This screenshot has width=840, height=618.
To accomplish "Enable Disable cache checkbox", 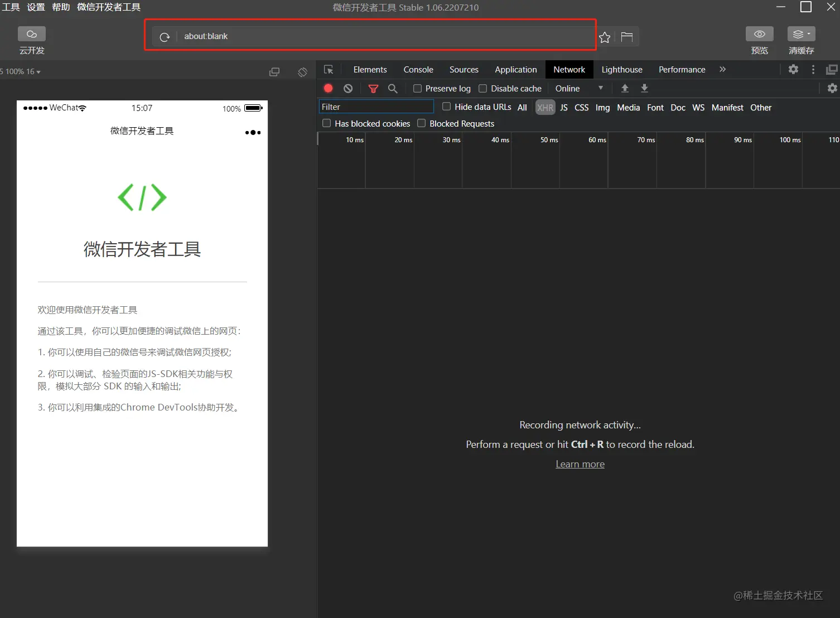I will tap(483, 88).
